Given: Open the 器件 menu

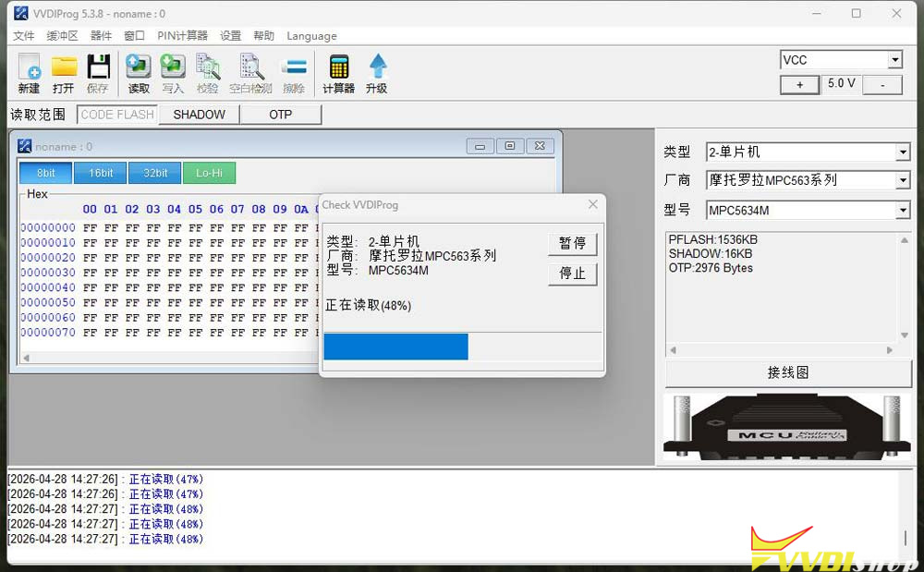Looking at the screenshot, I should [x=101, y=36].
